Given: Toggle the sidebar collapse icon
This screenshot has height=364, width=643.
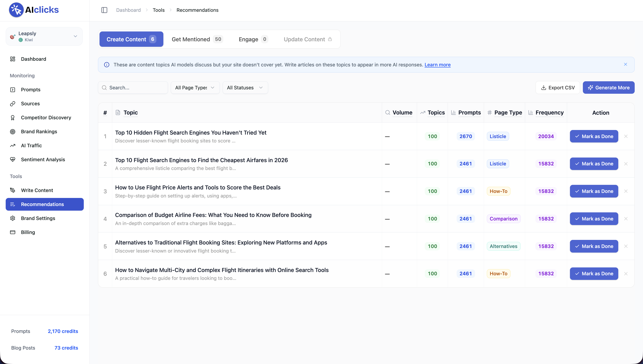Looking at the screenshot, I should click(104, 10).
